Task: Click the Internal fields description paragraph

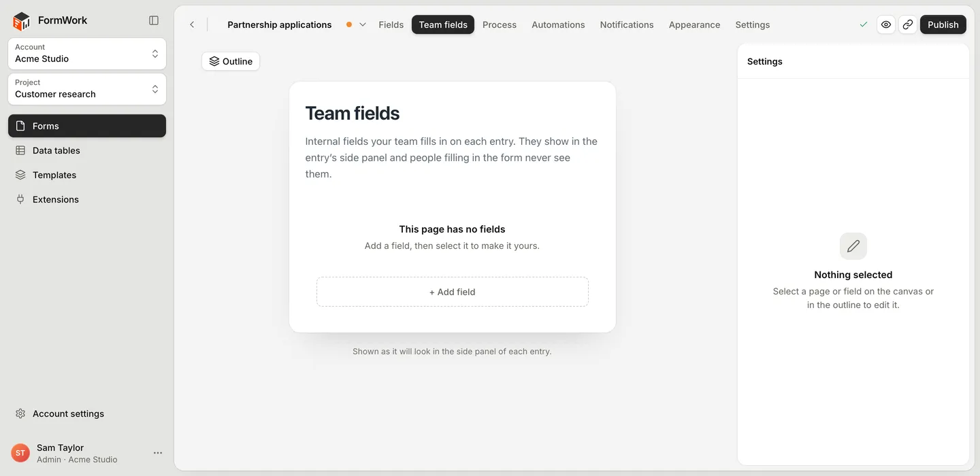Action: [x=452, y=158]
